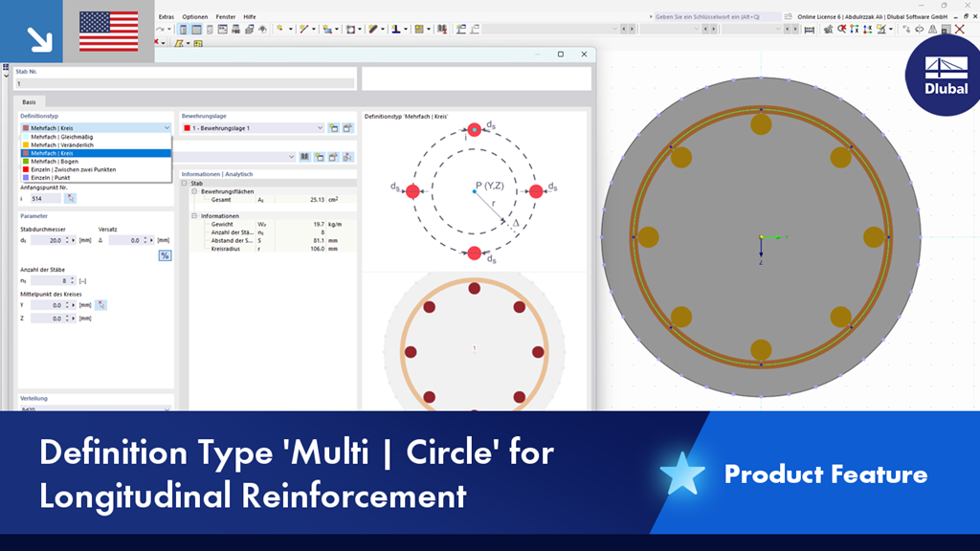Adjust Mittelpunkt Y value spinner
This screenshot has height=551, width=980.
67,305
